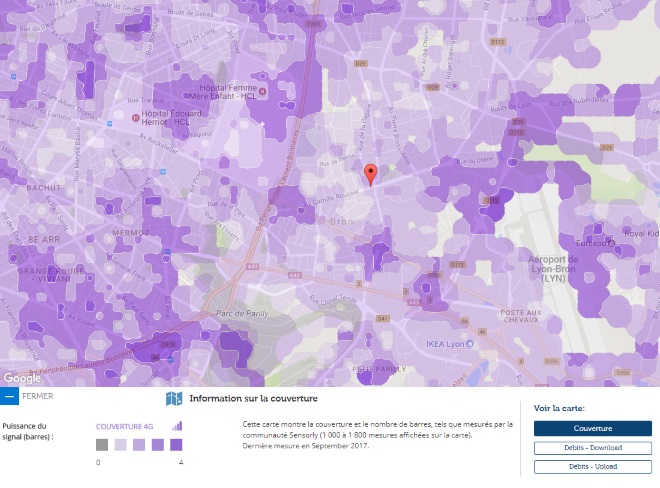Screen dimensions: 660x488
Task: Click the map icon beside Information sur la couverture
Action: tap(174, 399)
